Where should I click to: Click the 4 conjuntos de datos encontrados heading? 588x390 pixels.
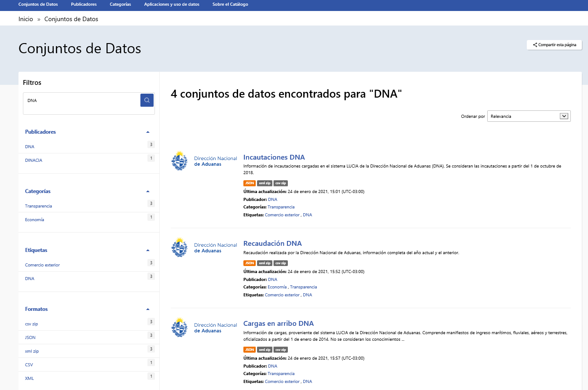pyautogui.click(x=287, y=94)
